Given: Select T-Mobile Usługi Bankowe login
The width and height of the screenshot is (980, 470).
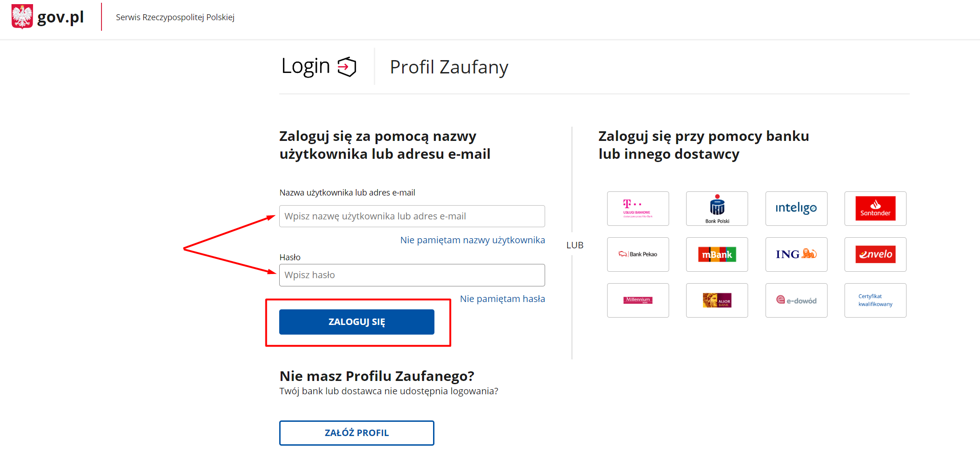Looking at the screenshot, I should coord(638,208).
